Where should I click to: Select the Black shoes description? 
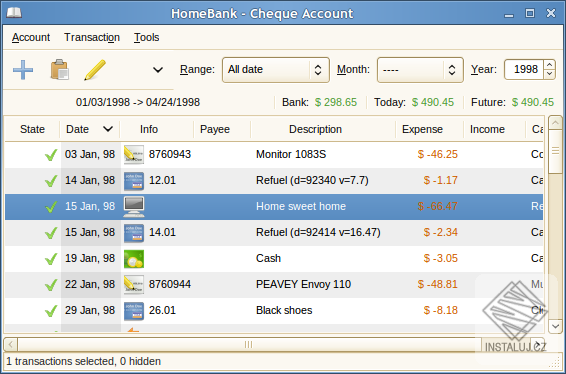[284, 310]
